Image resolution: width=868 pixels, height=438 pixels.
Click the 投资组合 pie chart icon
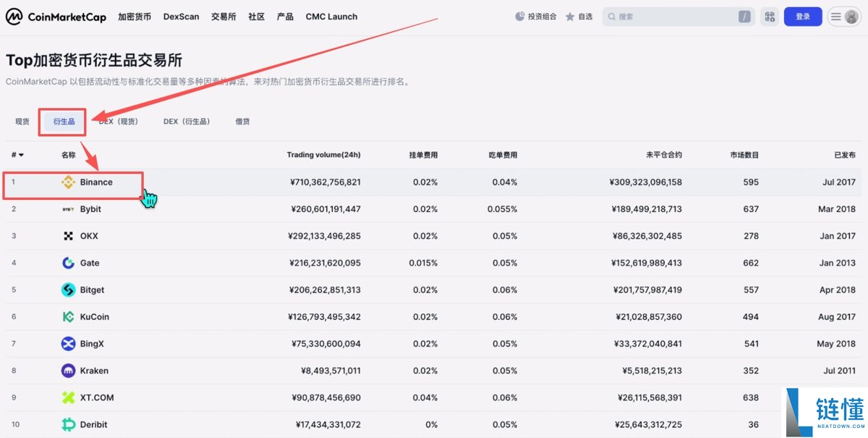click(519, 16)
